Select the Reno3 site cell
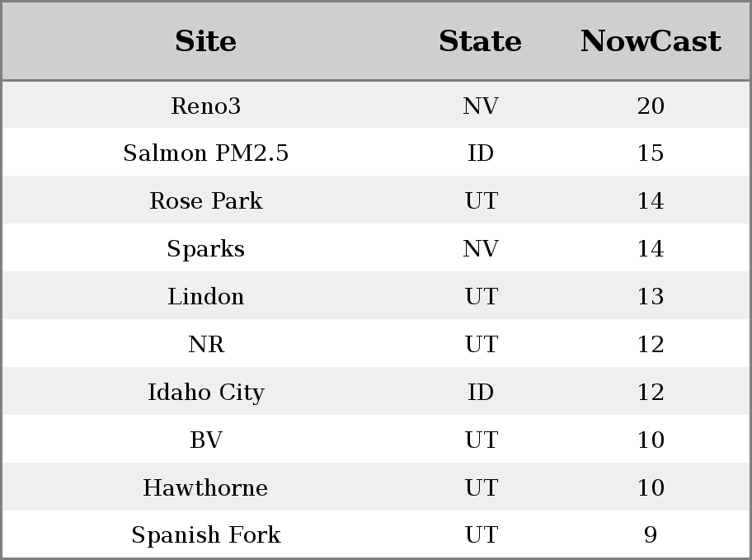752x560 pixels. tap(205, 106)
